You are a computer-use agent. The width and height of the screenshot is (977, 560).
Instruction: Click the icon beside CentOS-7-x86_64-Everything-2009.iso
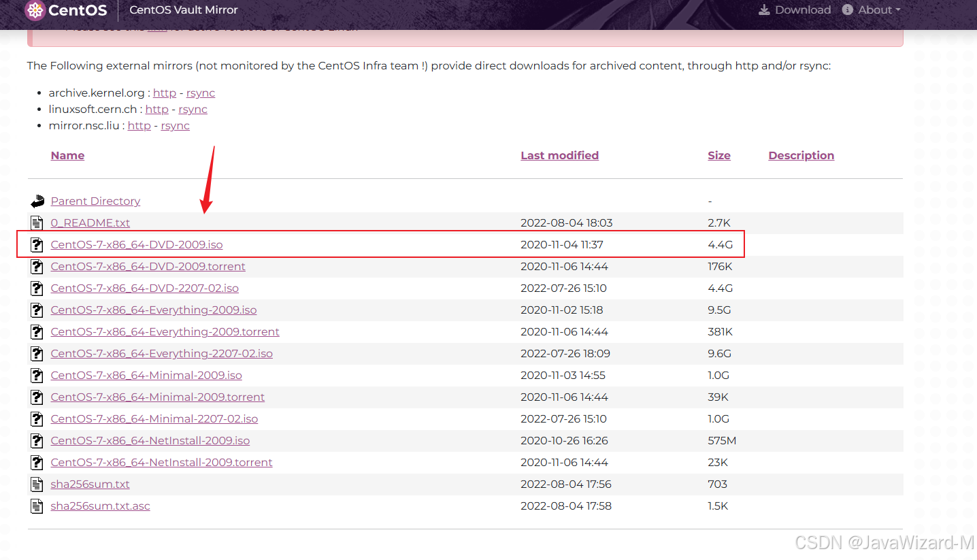pyautogui.click(x=37, y=310)
